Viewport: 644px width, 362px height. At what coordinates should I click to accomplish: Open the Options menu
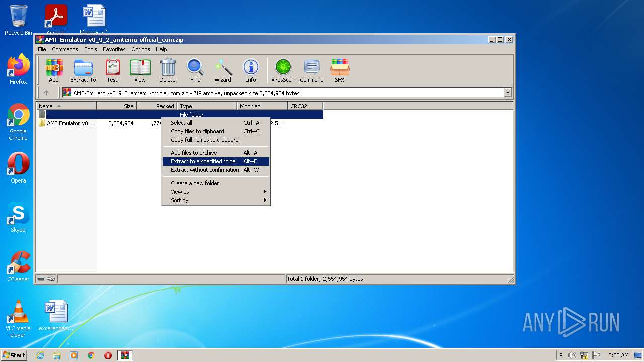[x=141, y=49]
